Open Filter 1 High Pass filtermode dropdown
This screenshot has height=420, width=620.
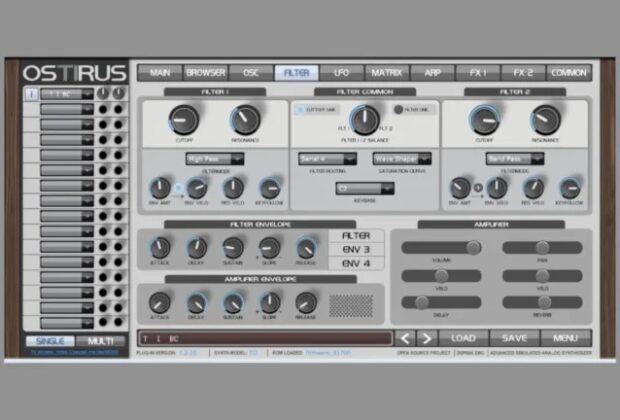tap(215, 159)
